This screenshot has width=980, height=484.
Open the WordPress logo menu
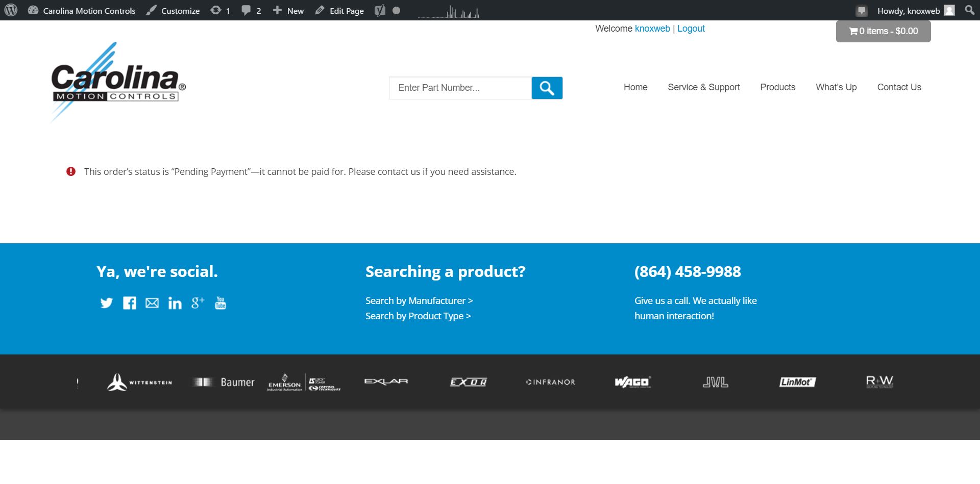(11, 10)
